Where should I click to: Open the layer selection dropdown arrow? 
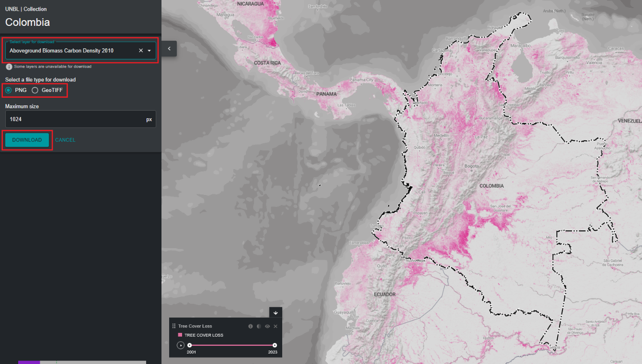click(149, 51)
